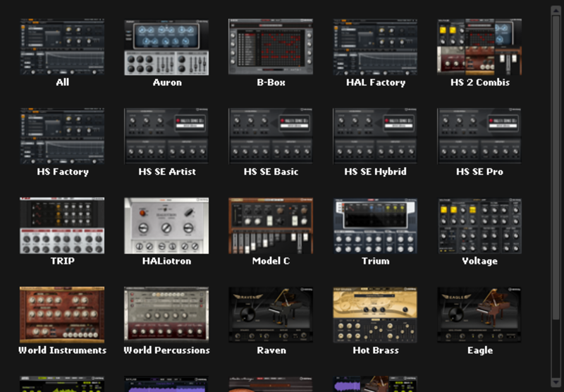Open the Auron synth thumbnail image
This screenshot has height=392, width=564.
point(166,47)
